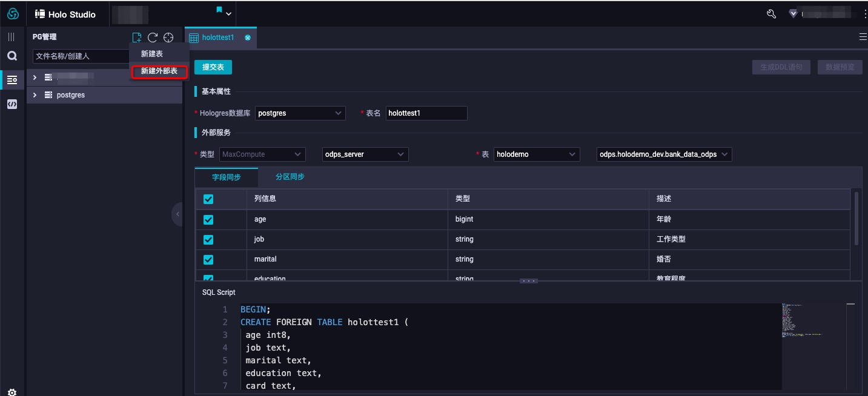Expand the postgres tree node

pyautogui.click(x=35, y=95)
